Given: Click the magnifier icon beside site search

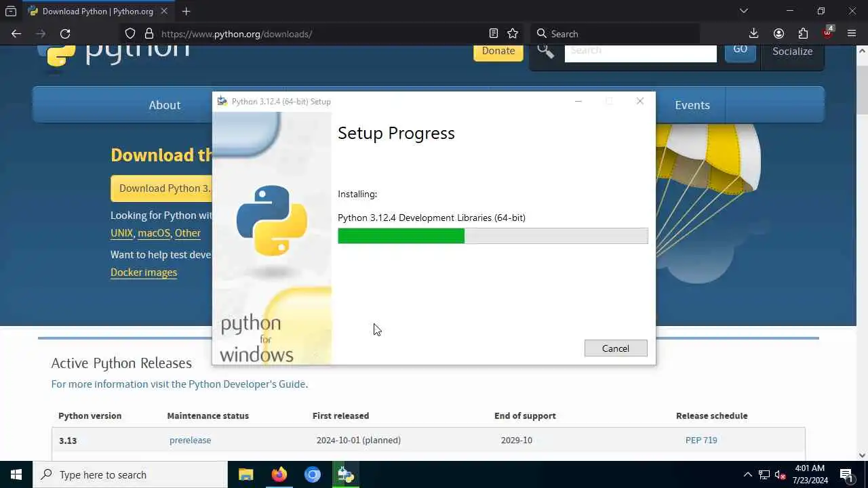Looking at the screenshot, I should [x=546, y=51].
